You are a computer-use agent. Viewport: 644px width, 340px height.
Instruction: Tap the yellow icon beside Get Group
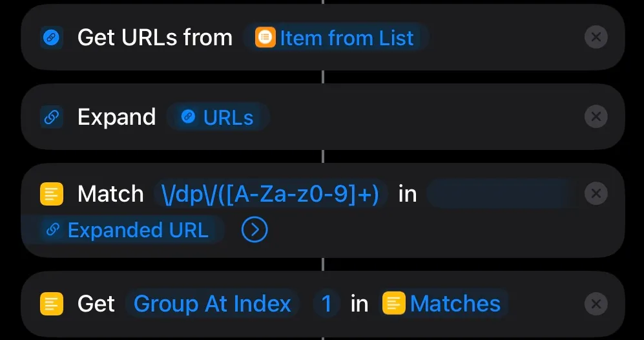click(52, 304)
